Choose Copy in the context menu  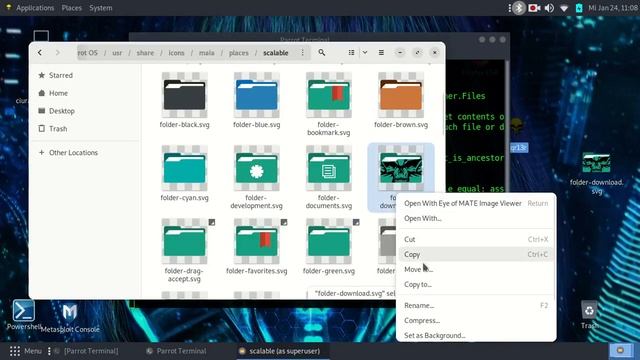476,254
